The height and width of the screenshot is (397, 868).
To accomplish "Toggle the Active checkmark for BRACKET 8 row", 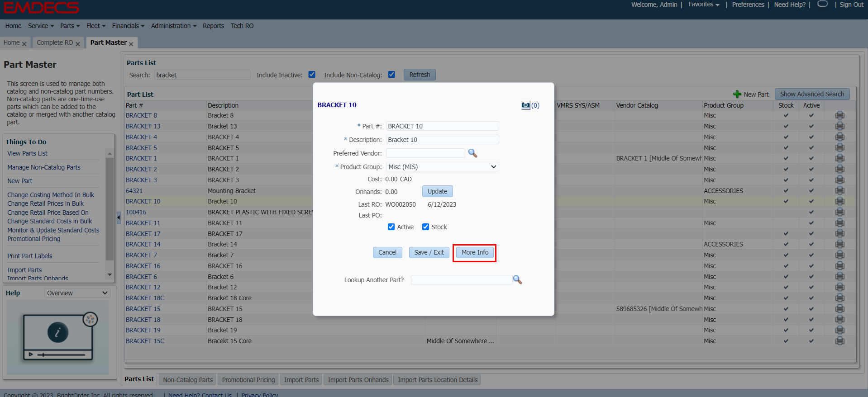I will point(811,115).
